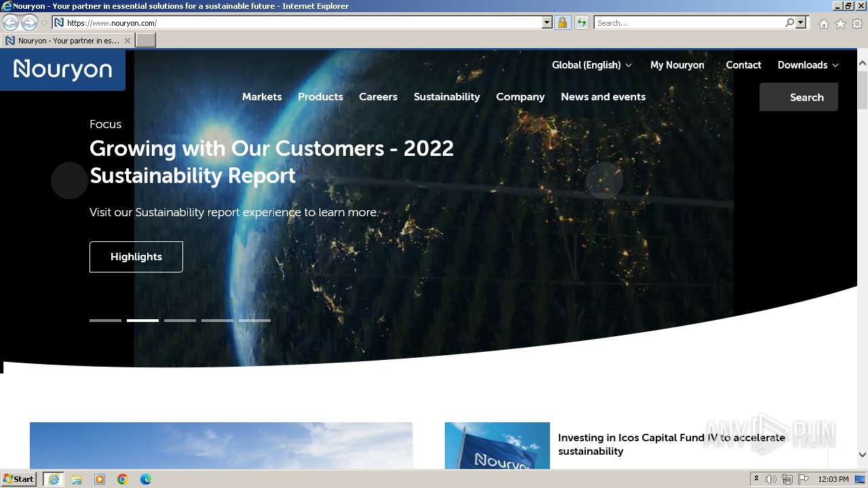Open the Careers menu
This screenshot has width=868, height=488.
(x=378, y=97)
